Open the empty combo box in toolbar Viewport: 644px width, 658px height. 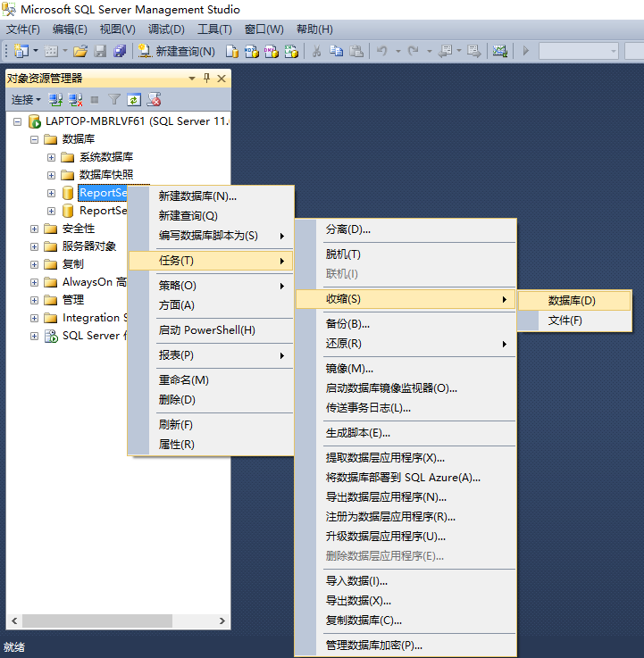pos(579,51)
